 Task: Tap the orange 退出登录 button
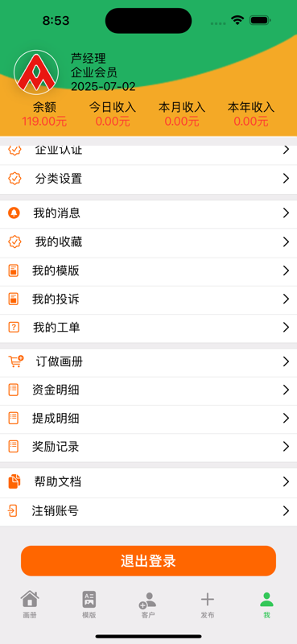point(148,560)
